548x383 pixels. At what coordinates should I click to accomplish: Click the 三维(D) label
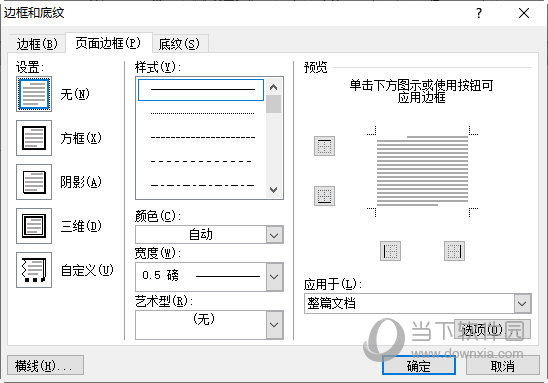tap(81, 226)
